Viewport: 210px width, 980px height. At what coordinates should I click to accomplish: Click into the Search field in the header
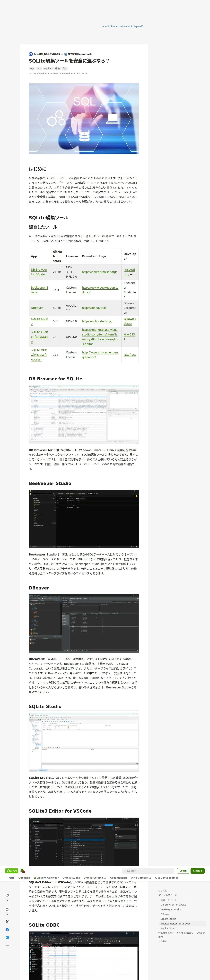(x=148, y=871)
